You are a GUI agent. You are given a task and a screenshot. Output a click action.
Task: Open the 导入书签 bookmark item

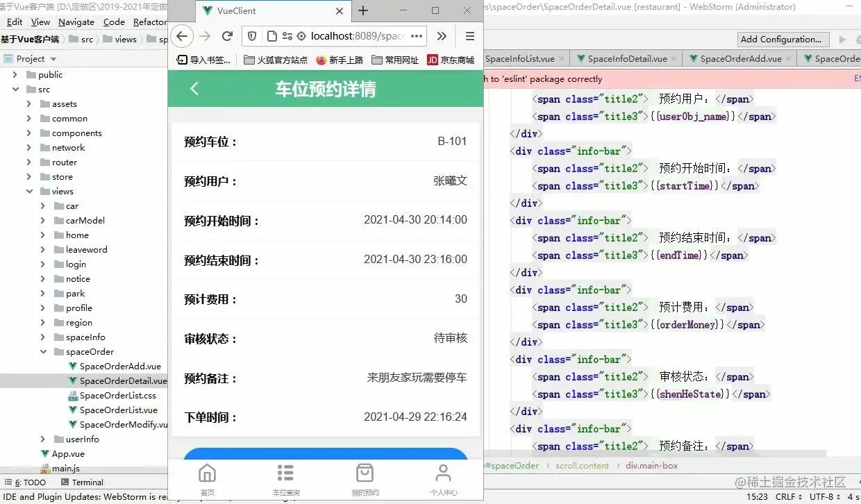204,60
